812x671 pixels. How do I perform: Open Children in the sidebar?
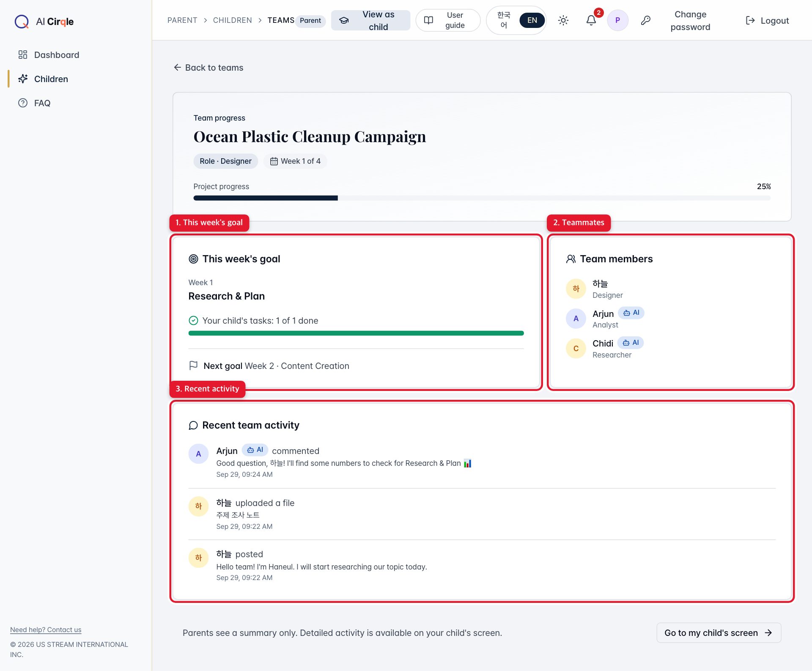coord(51,79)
